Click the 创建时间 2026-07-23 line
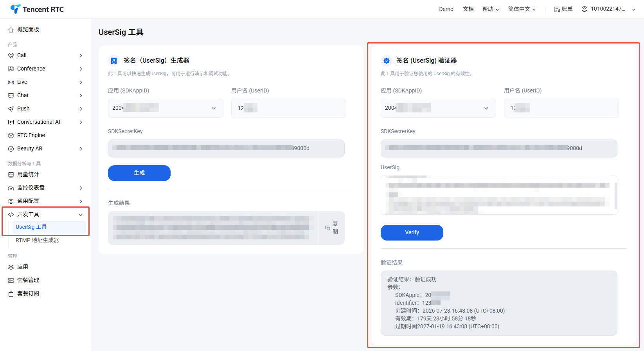Viewport: 644px width, 351px height. pyautogui.click(x=450, y=311)
